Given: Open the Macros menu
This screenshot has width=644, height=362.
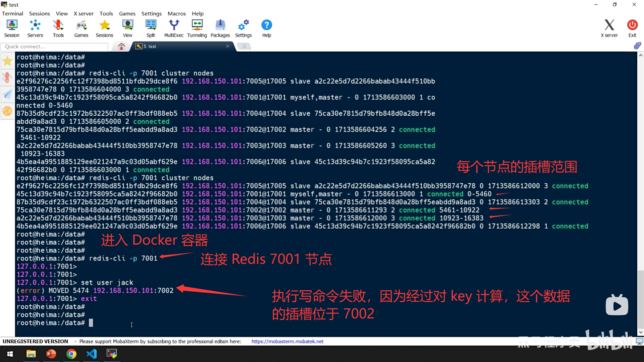Looking at the screenshot, I should tap(176, 13).
